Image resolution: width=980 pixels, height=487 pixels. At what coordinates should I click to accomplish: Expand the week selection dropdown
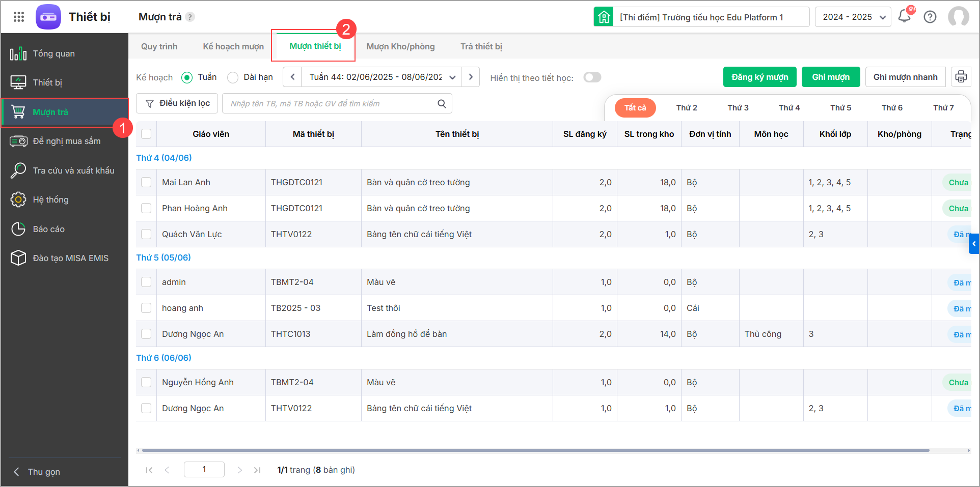(452, 77)
